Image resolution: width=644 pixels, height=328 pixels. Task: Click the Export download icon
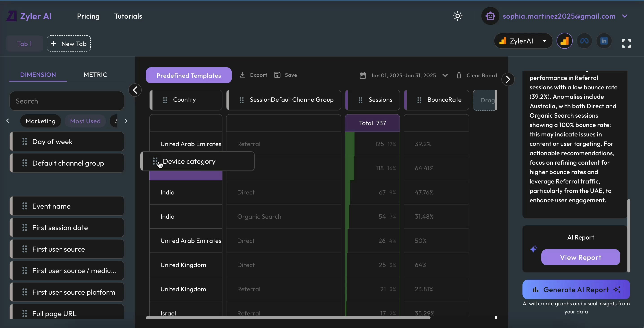pos(242,75)
